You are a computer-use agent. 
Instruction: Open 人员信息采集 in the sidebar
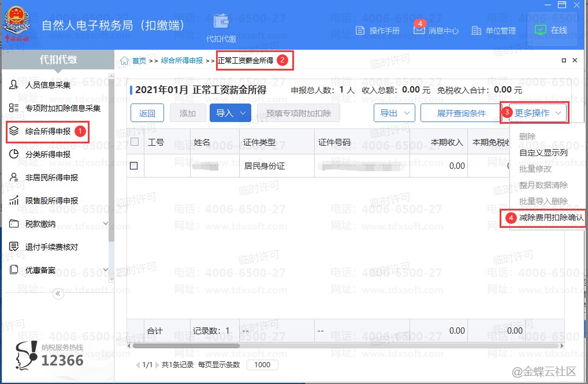pos(47,85)
